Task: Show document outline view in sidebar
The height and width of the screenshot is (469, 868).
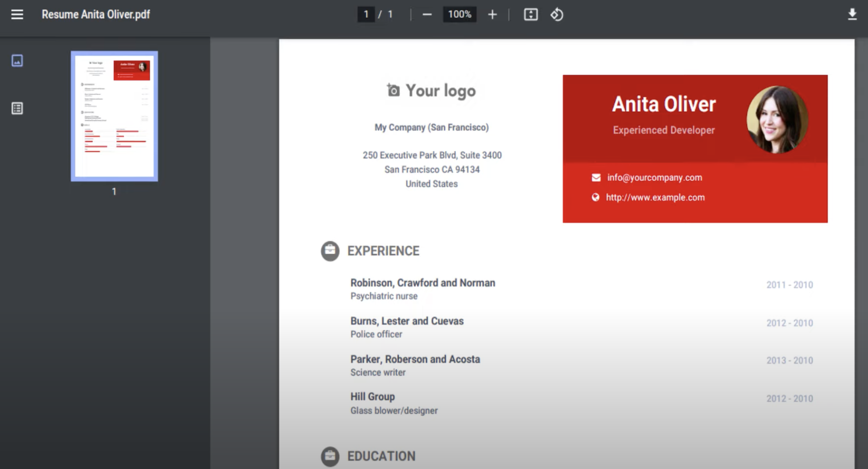Action: pyautogui.click(x=17, y=108)
